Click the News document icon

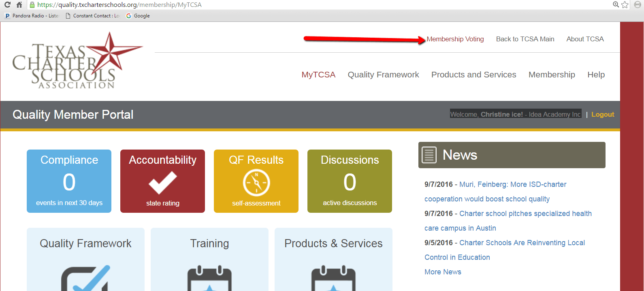click(x=429, y=155)
